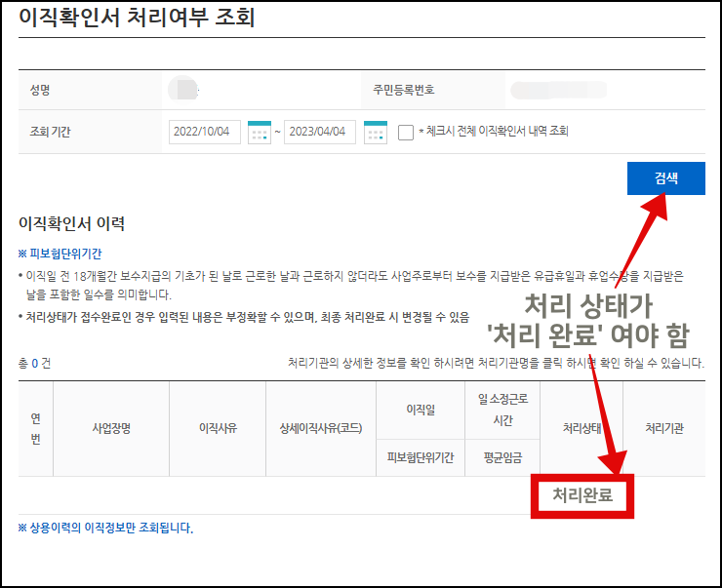Click the 체크시 전체 이직확인서 내역 조회 label
The image size is (722, 588).
pos(494,132)
